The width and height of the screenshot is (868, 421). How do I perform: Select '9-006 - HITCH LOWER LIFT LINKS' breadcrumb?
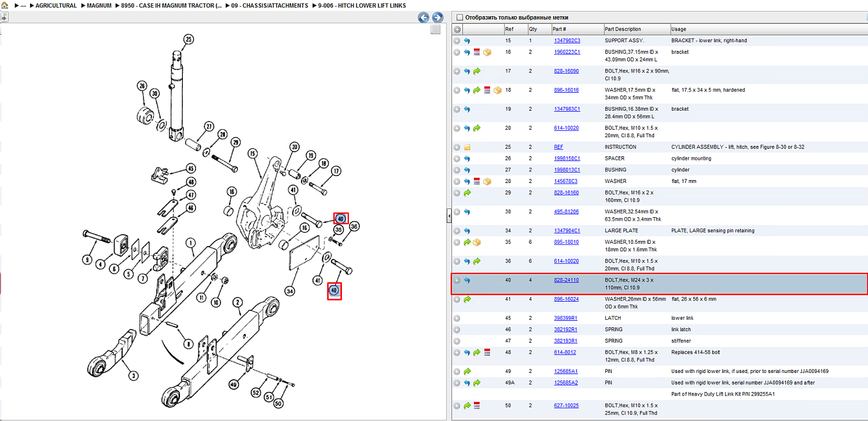point(362,6)
